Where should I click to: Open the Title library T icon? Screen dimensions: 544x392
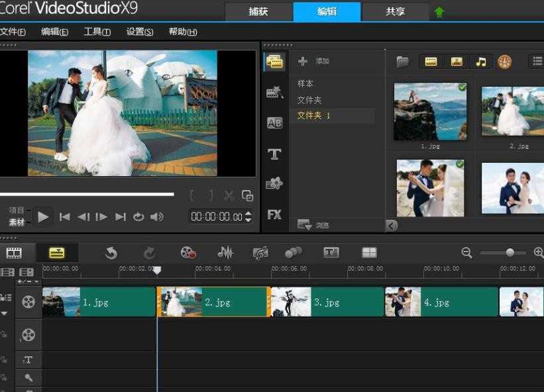274,154
